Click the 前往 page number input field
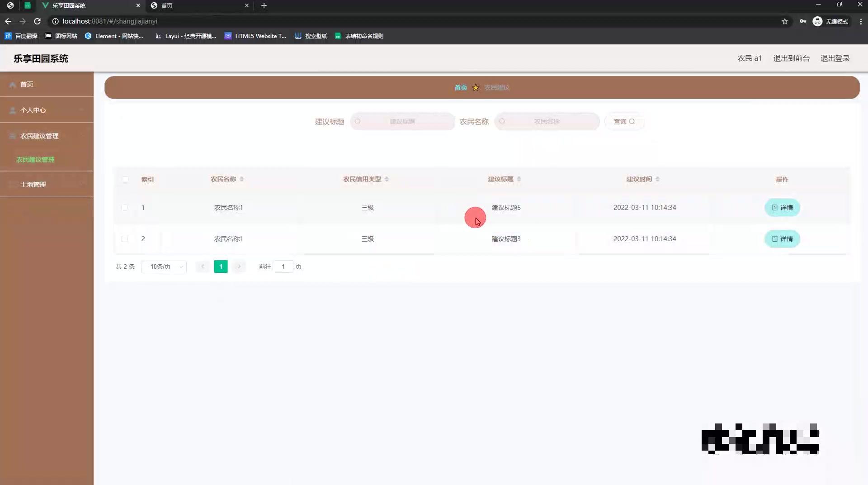 click(283, 266)
